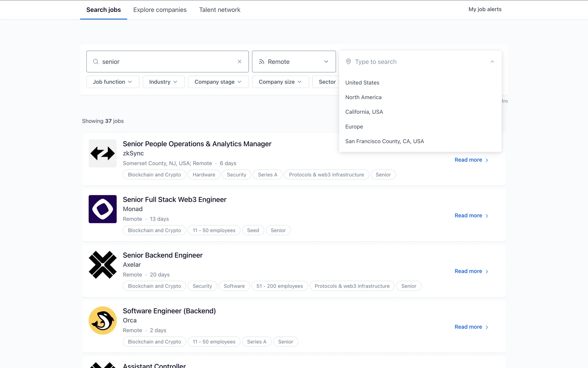Open the Company stage filter
The image size is (588, 368).
[218, 82]
